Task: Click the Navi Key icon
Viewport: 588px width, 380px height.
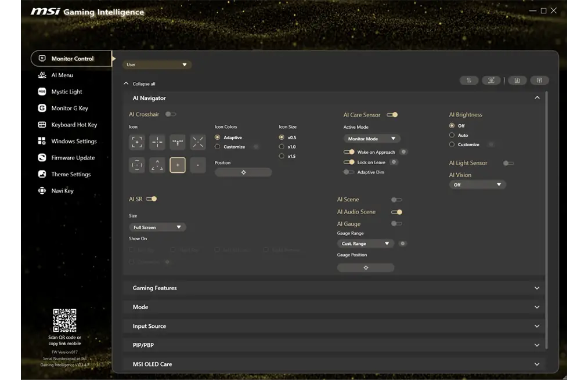Action: (42, 190)
